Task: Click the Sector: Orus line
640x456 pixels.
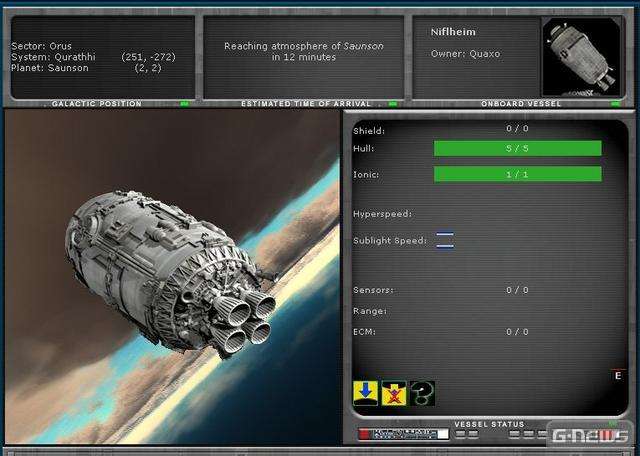Action: pyautogui.click(x=41, y=46)
